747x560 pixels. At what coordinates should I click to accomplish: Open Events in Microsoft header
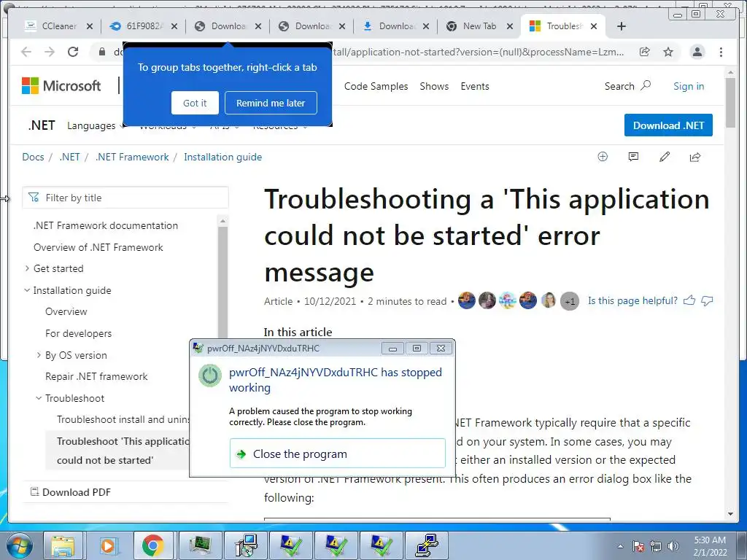474,86
